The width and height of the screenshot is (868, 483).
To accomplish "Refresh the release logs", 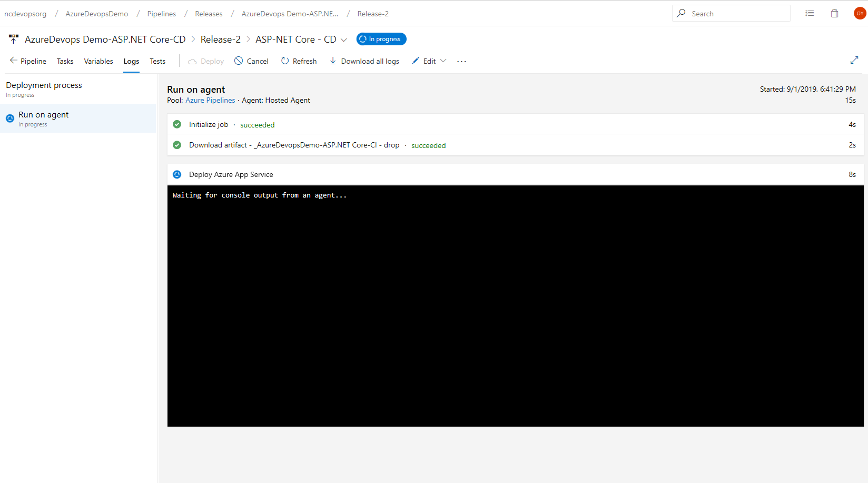I will 299,61.
